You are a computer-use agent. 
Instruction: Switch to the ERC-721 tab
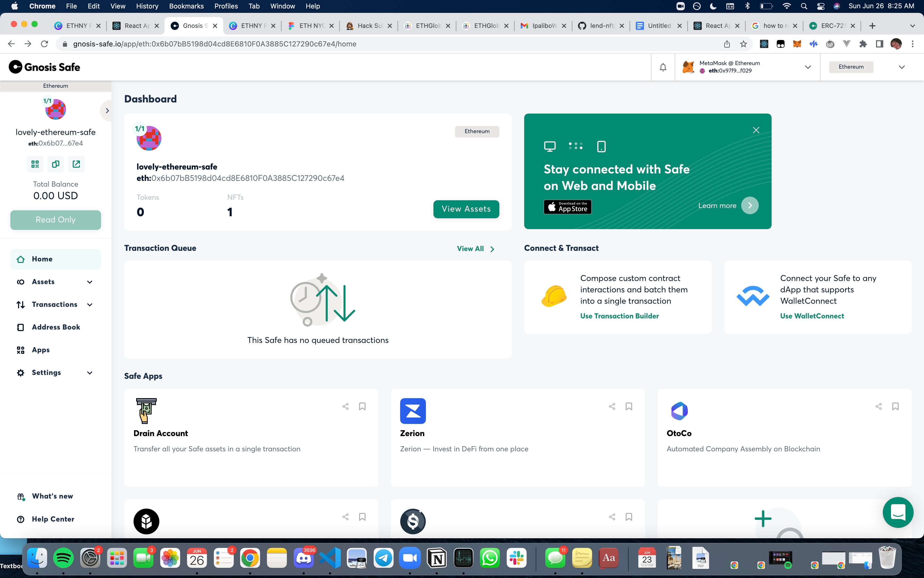(x=832, y=26)
